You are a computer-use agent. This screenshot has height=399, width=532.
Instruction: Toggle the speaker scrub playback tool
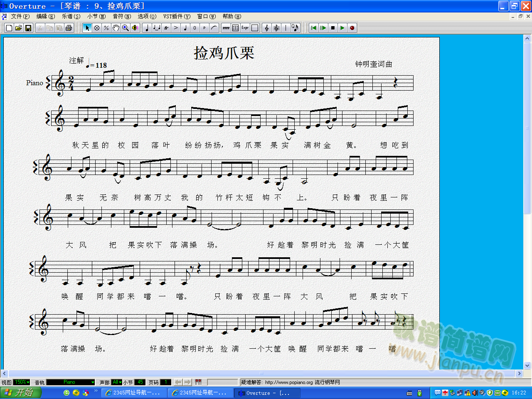(x=135, y=28)
